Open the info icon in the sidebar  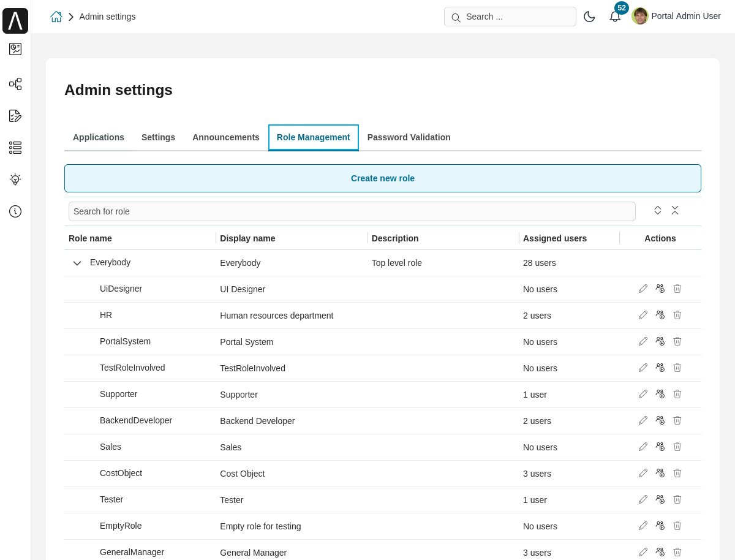coord(15,211)
